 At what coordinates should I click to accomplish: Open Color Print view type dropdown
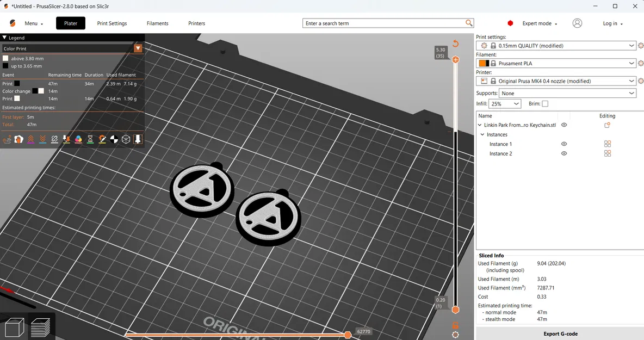(138, 48)
